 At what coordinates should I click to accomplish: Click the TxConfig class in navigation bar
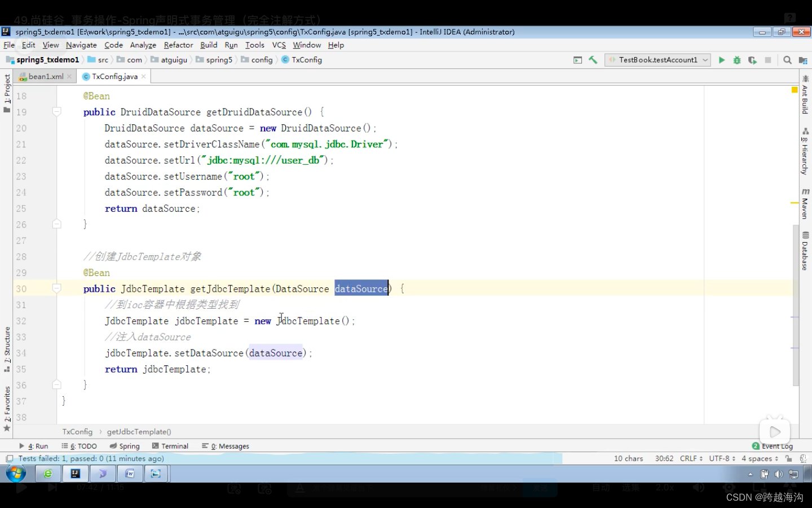click(x=302, y=60)
